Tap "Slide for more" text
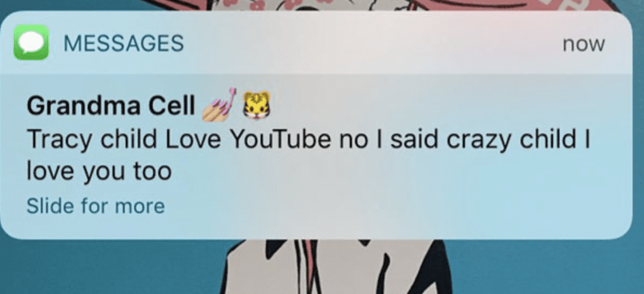 pyautogui.click(x=96, y=206)
